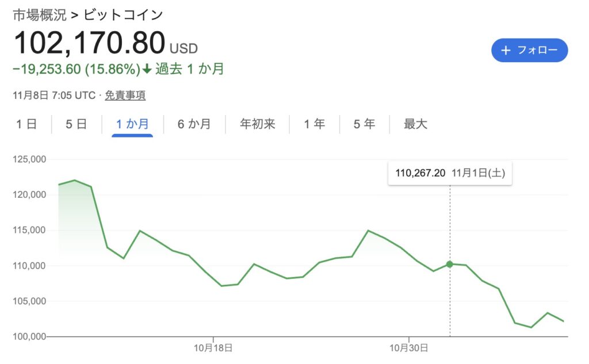
Task: Show the 最大 time range
Action: click(415, 124)
